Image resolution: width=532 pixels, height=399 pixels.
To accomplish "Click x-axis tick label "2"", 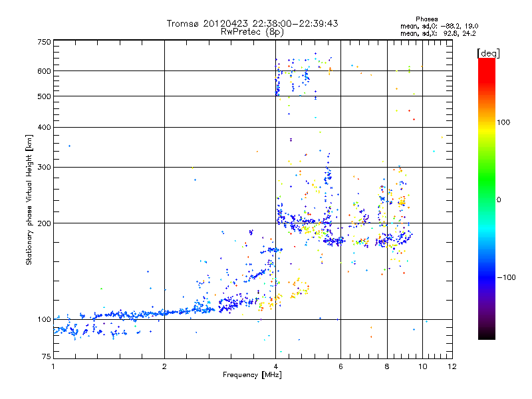I will 164,366.
